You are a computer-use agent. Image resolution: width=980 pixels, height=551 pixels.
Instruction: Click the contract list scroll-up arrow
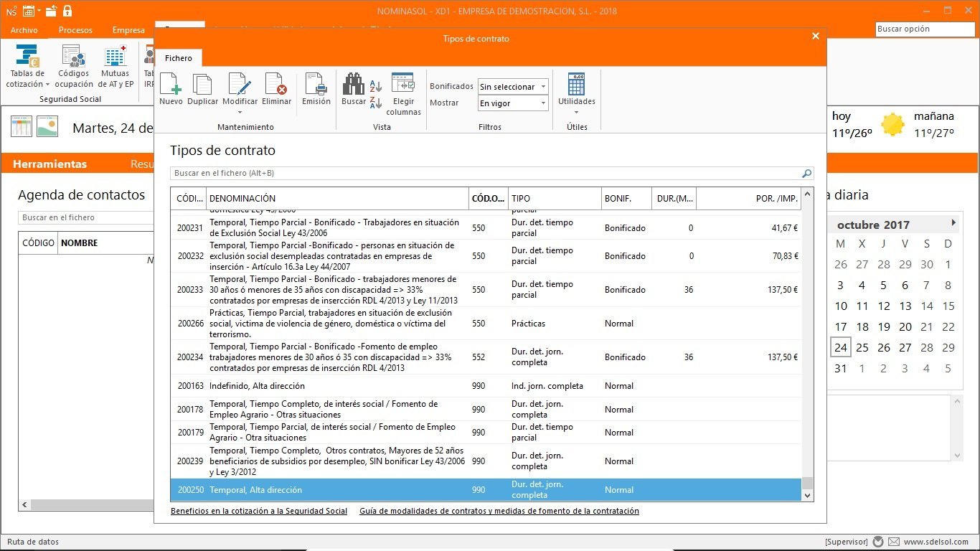pos(808,194)
